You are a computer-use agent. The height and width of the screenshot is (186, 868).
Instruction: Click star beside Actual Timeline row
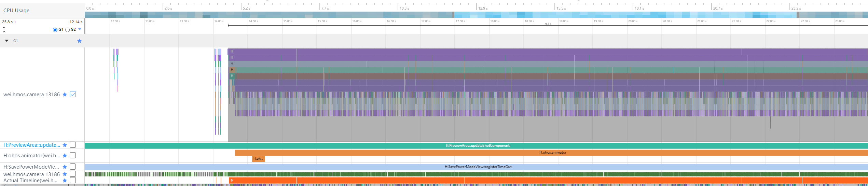pos(65,181)
